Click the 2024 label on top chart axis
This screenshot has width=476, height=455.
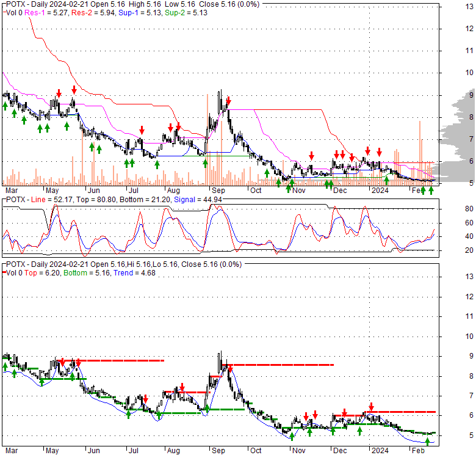coord(380,191)
